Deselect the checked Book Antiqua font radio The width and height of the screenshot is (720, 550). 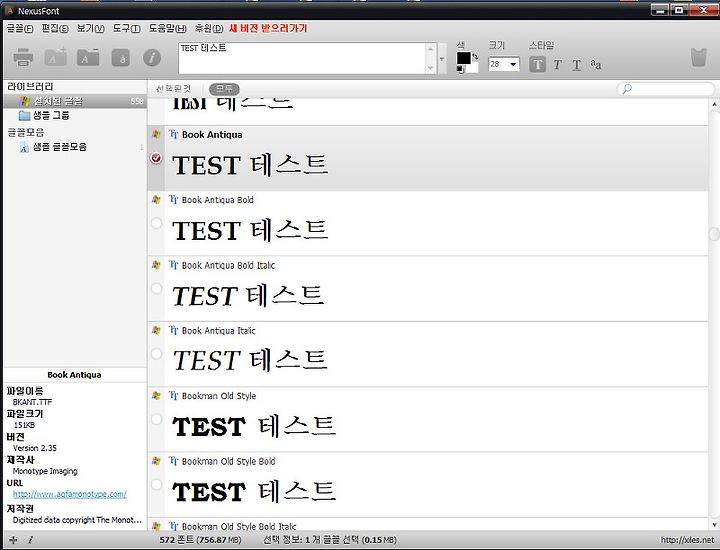point(156,158)
